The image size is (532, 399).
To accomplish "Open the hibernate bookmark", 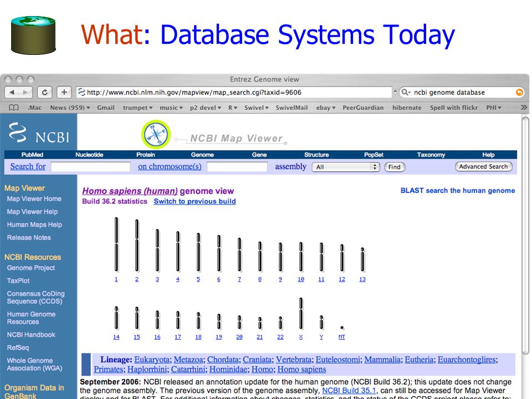I will (407, 108).
